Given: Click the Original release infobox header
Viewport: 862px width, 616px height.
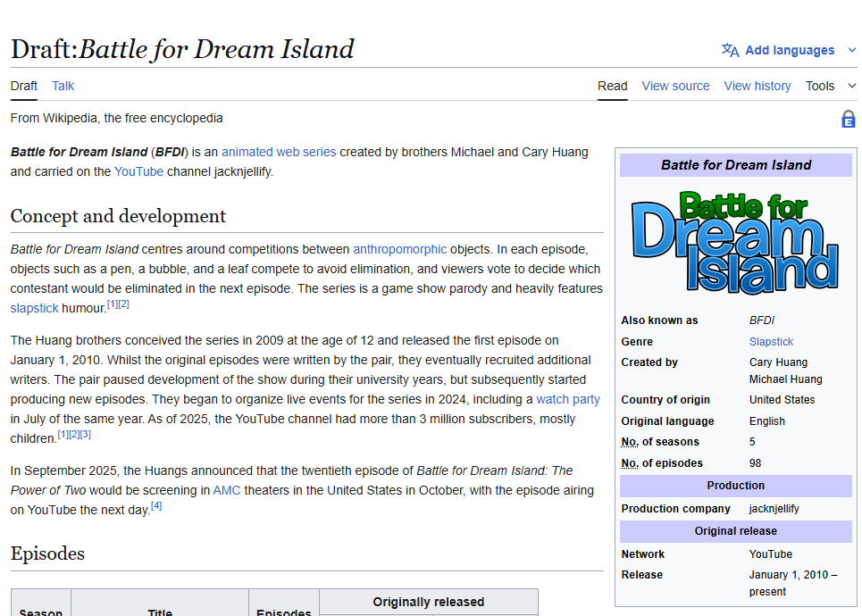Looking at the screenshot, I should pyautogui.click(x=735, y=531).
